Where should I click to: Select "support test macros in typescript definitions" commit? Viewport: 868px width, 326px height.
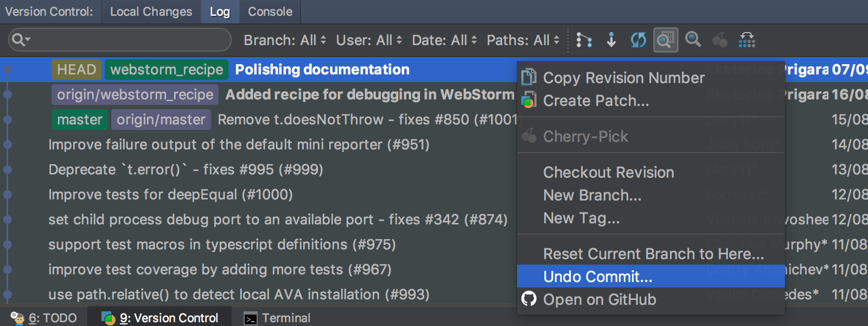[222, 244]
